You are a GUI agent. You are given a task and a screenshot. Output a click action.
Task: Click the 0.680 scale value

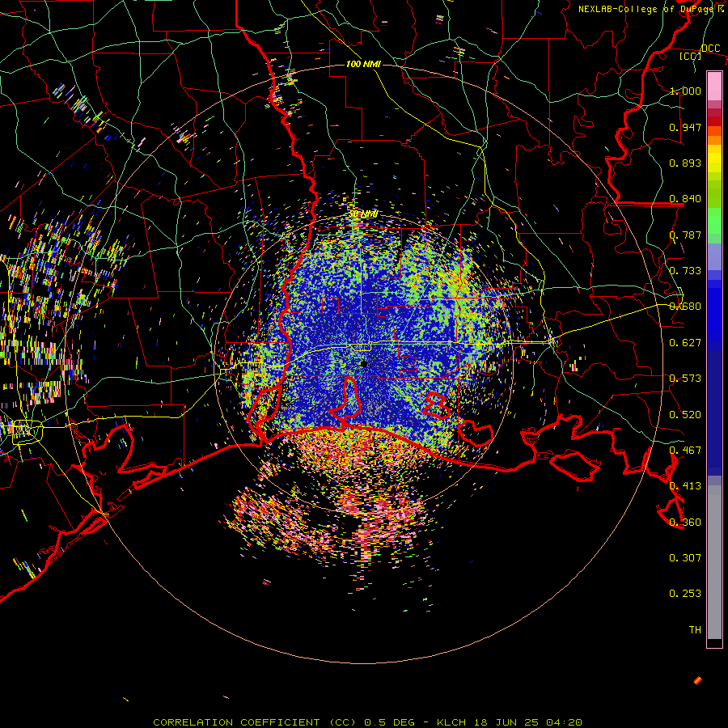[x=685, y=307]
